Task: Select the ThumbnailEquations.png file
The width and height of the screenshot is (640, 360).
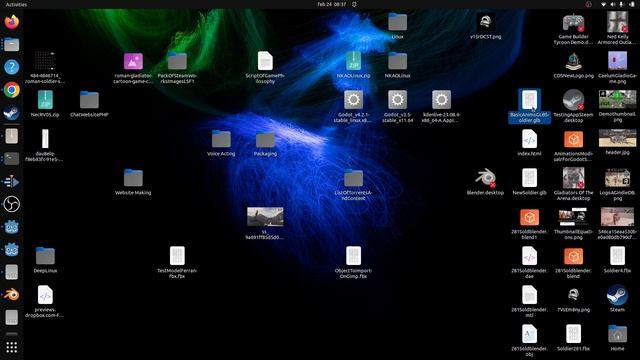Action: pos(573,224)
